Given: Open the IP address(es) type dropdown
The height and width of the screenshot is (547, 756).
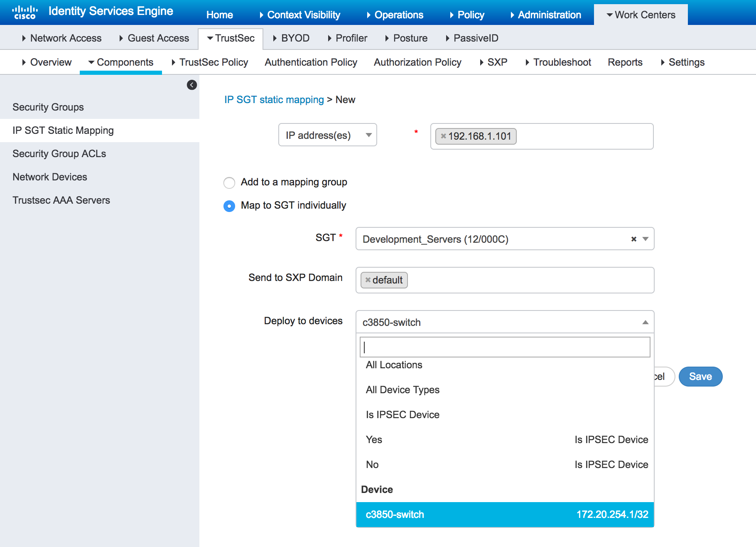Looking at the screenshot, I should tap(327, 135).
